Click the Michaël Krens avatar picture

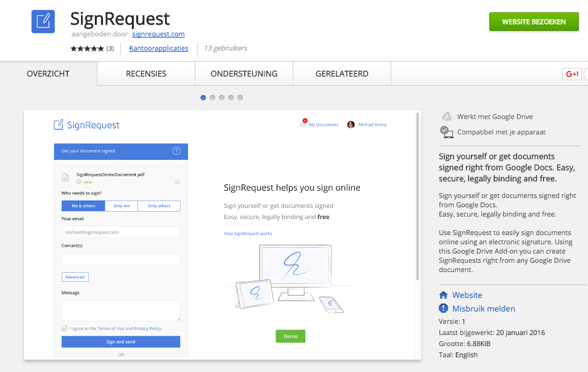tap(351, 125)
